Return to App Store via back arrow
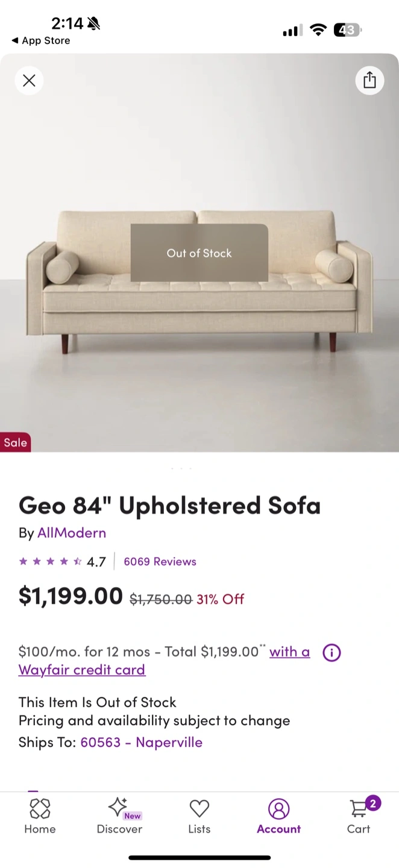Image resolution: width=399 pixels, height=868 pixels. point(14,40)
